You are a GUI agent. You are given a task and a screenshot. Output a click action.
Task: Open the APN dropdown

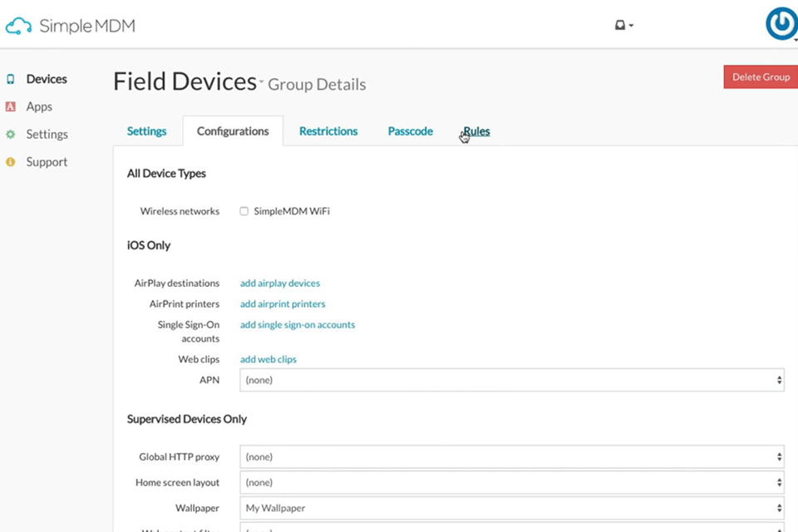tap(511, 379)
